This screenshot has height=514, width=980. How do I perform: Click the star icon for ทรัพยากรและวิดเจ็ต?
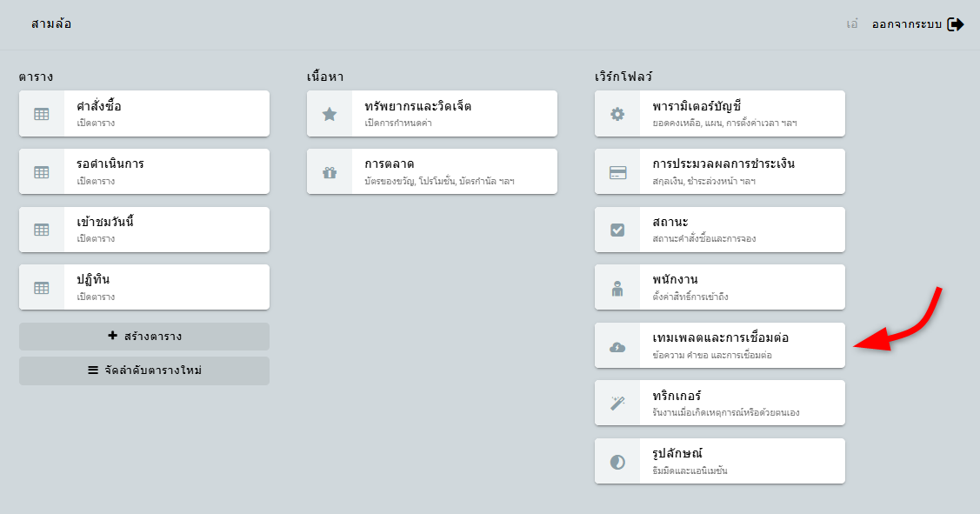click(x=330, y=114)
